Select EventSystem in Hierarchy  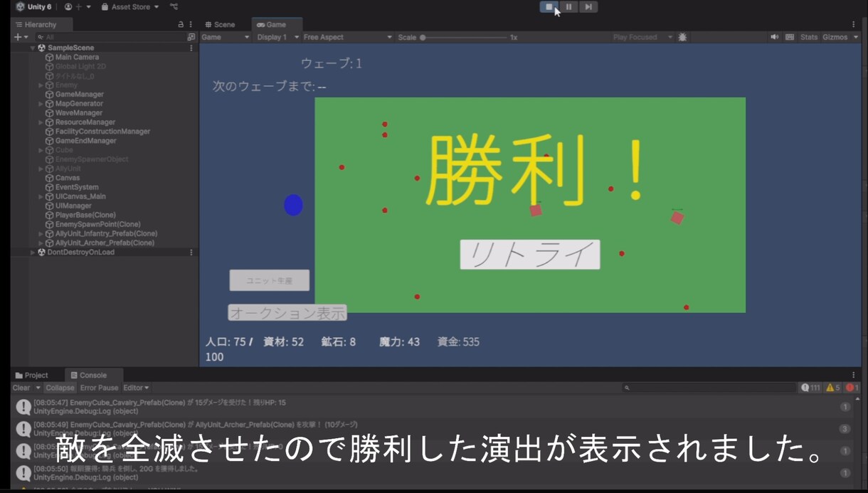pyautogui.click(x=77, y=187)
